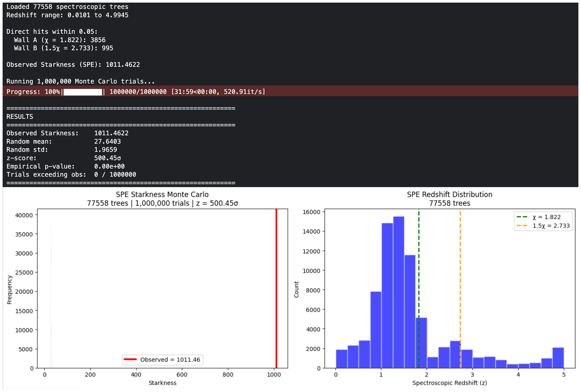Click the Empirical p-value 0.00e+00 text
The image size is (581, 392).
coord(109,167)
